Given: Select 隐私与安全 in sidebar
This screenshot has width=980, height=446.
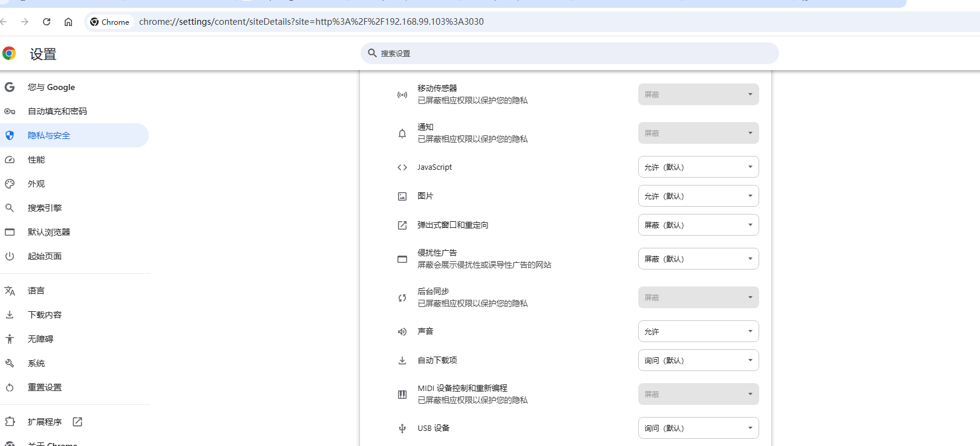Looking at the screenshot, I should coord(74,135).
